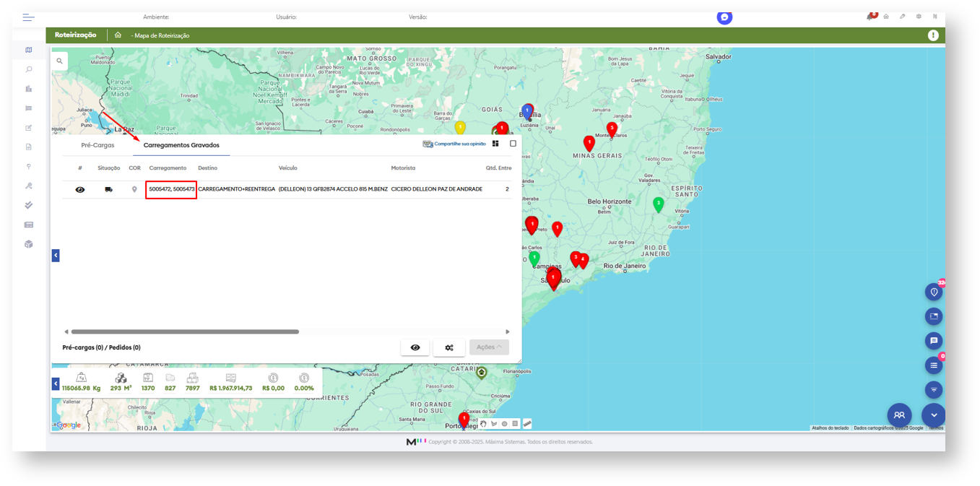Collapse the totals bar with left arrow
Viewport: 980px width, 486px height.
(x=56, y=384)
